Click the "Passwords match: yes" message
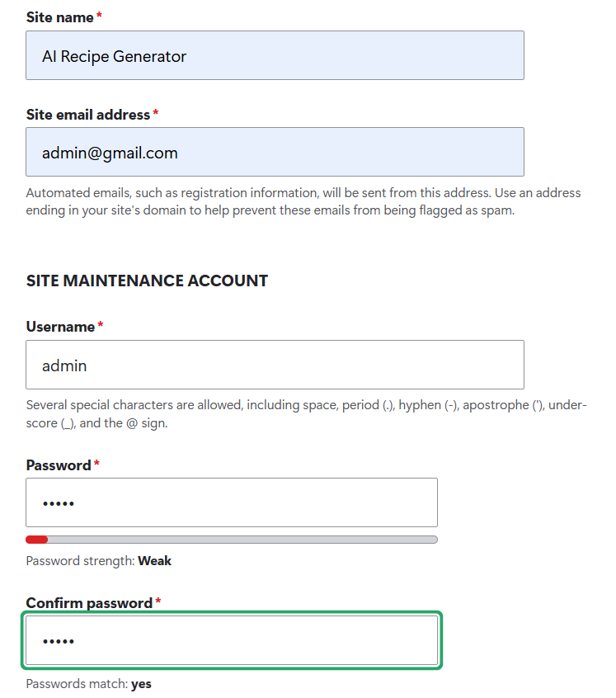The width and height of the screenshot is (616, 698). (x=88, y=683)
